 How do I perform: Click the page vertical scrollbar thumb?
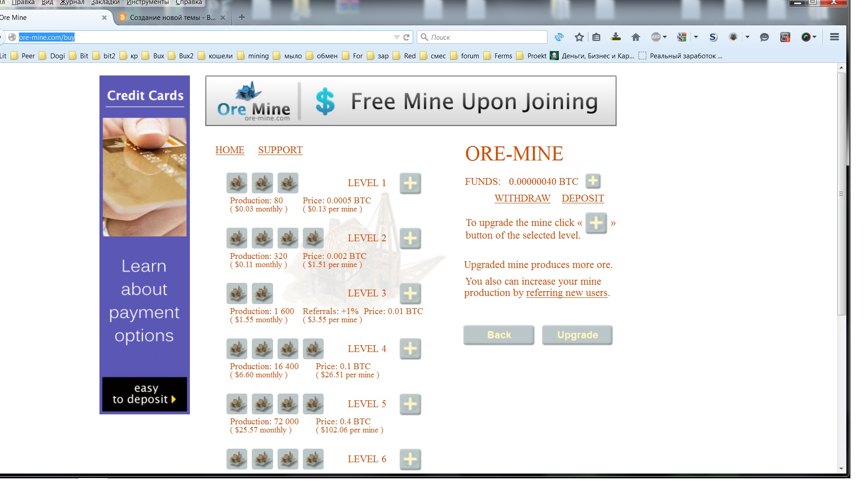pyautogui.click(x=841, y=194)
